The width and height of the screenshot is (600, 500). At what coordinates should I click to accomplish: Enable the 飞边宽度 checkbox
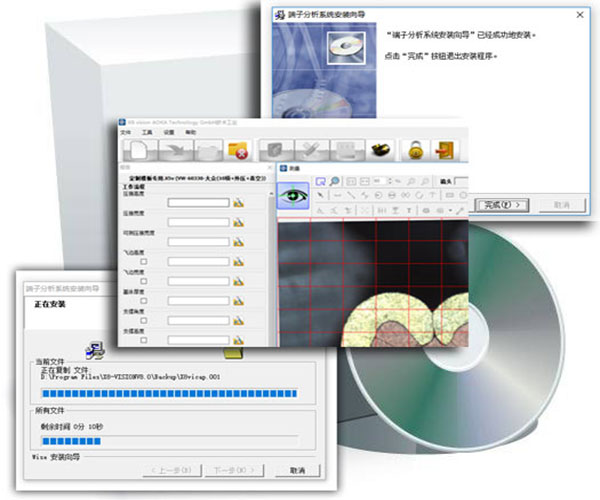[143, 281]
